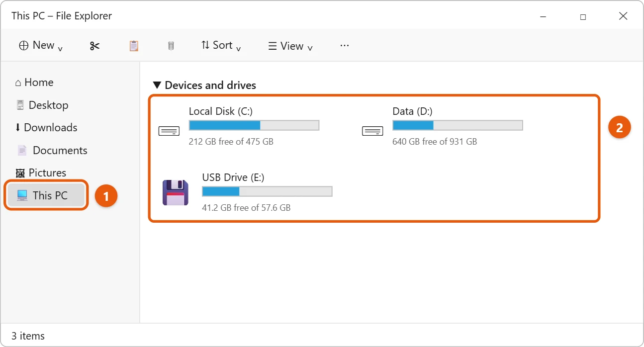Click the This PC monitor icon
Viewport: 644px width, 347px height.
(22, 195)
